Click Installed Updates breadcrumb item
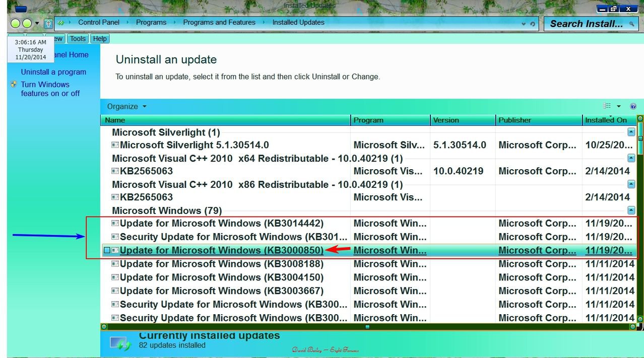644x358 pixels. (298, 22)
